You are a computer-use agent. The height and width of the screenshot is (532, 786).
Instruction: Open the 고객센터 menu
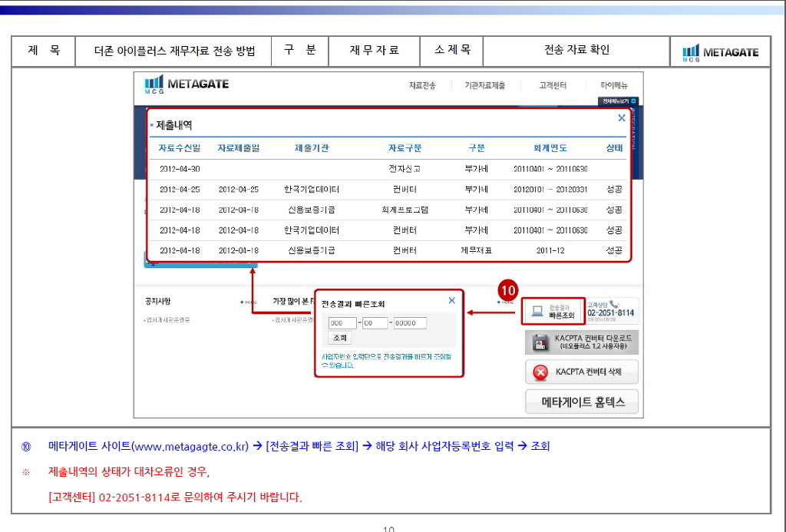553,86
